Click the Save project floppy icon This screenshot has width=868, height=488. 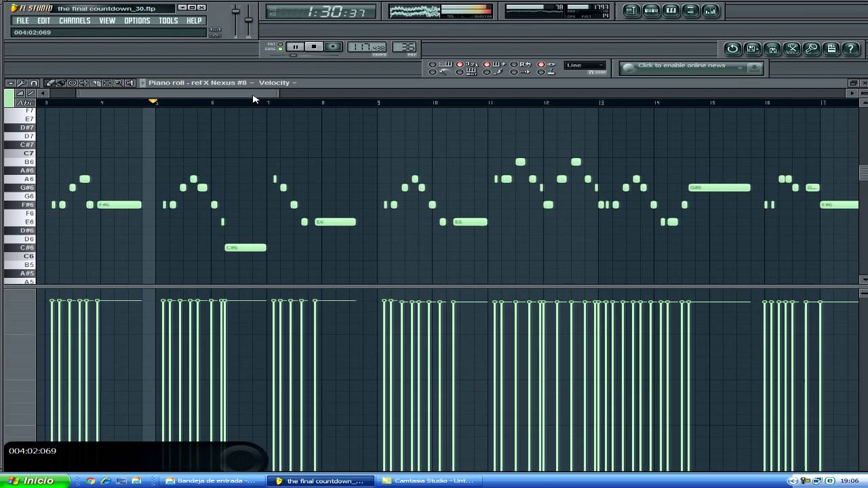(x=772, y=48)
